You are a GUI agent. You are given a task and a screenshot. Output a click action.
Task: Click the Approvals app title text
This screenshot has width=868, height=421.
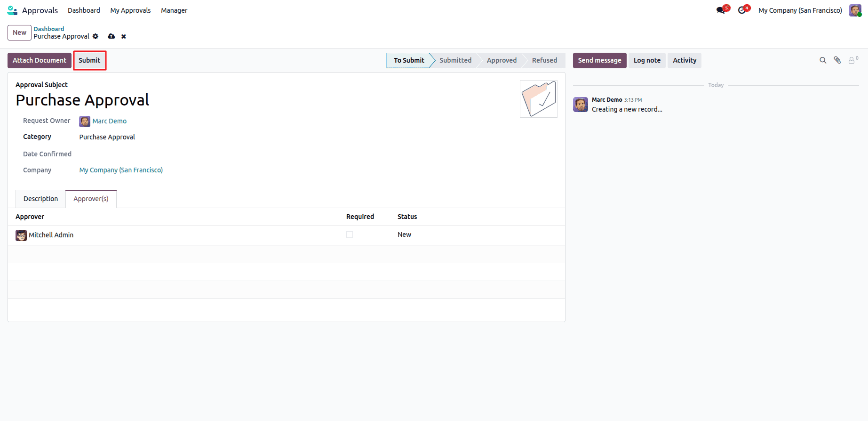click(40, 10)
